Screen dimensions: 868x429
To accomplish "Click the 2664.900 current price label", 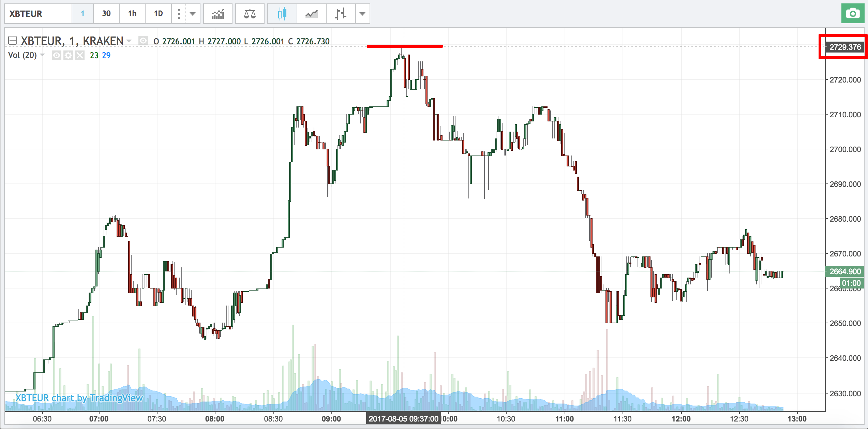I will pos(845,271).
